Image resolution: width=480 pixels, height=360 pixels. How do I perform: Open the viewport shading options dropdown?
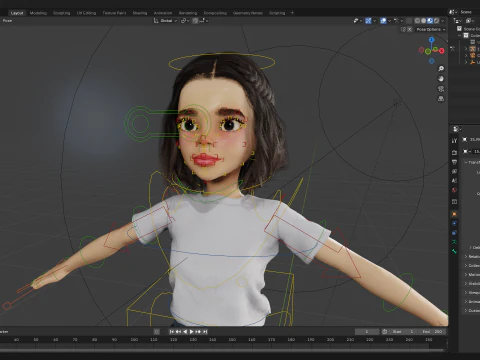click(443, 21)
